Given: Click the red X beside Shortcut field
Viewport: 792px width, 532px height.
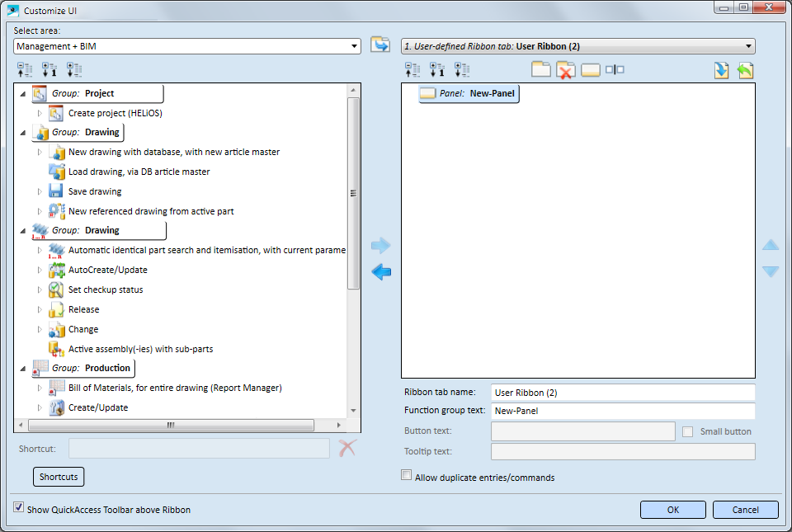Looking at the screenshot, I should (347, 448).
